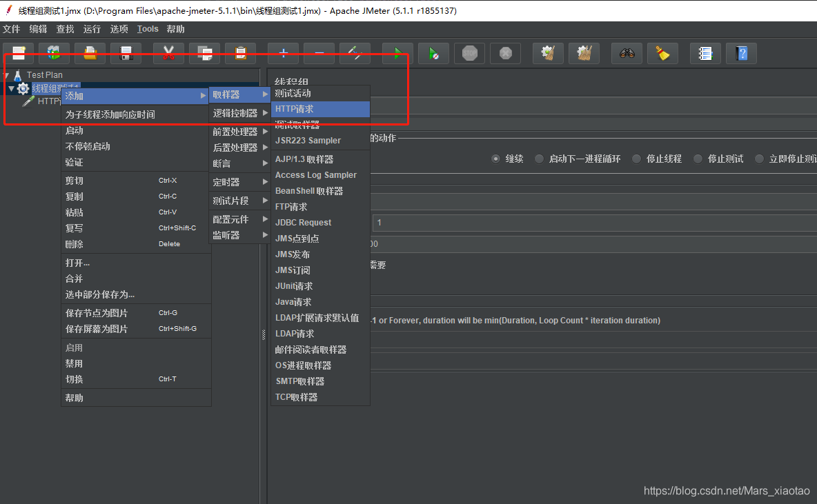Viewport: 817px width, 504px height.
Task: Click the Collapse all minus icon
Action: coord(319,53)
